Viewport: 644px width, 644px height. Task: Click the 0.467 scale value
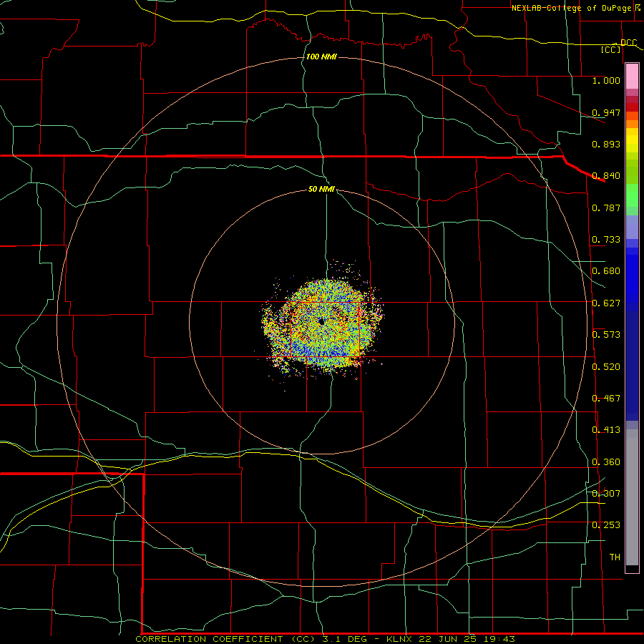[606, 399]
